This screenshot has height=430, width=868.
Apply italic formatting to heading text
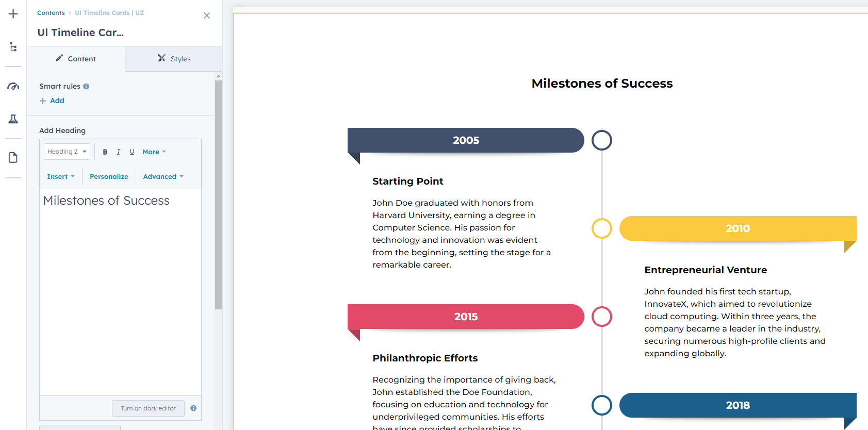(119, 152)
